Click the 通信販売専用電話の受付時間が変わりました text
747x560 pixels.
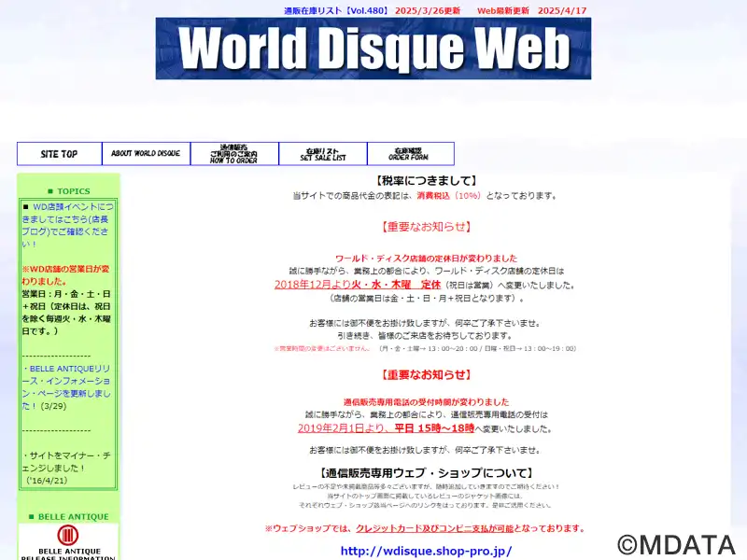[x=427, y=402]
